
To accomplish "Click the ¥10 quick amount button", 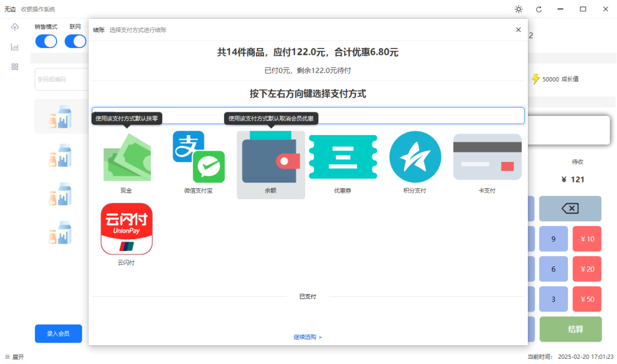I will [587, 239].
